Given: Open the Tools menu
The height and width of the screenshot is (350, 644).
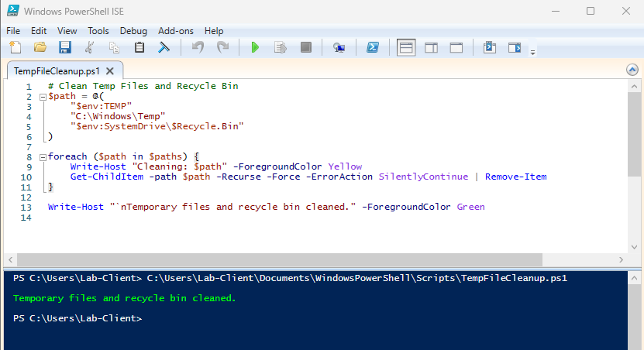Looking at the screenshot, I should click(98, 31).
